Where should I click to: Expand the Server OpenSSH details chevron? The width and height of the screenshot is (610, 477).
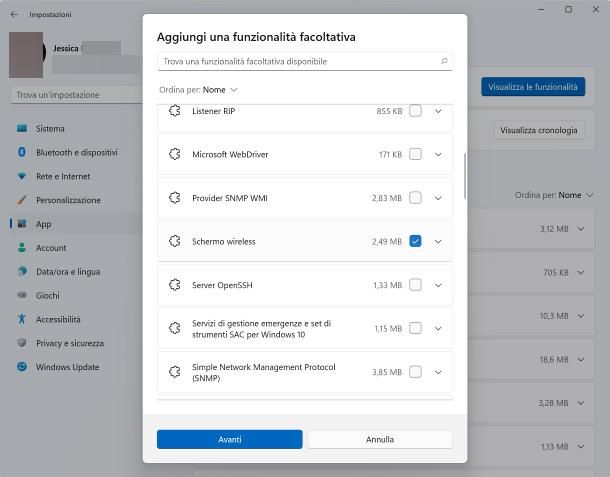pyautogui.click(x=438, y=286)
